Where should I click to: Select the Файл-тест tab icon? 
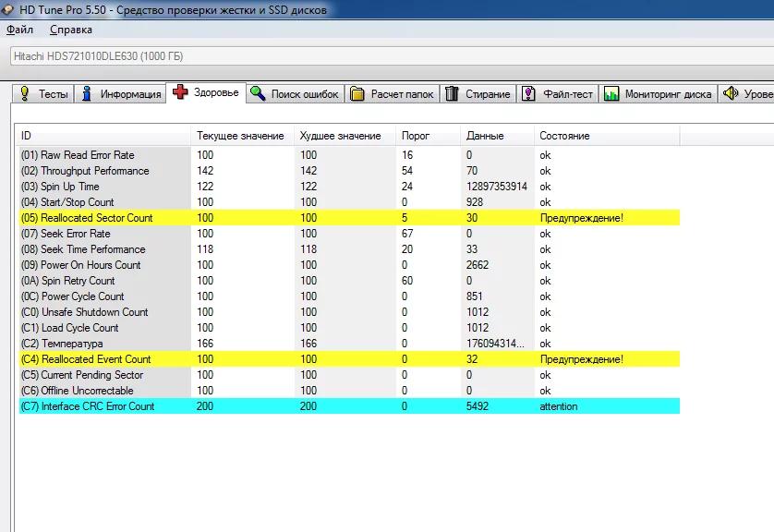(x=529, y=94)
